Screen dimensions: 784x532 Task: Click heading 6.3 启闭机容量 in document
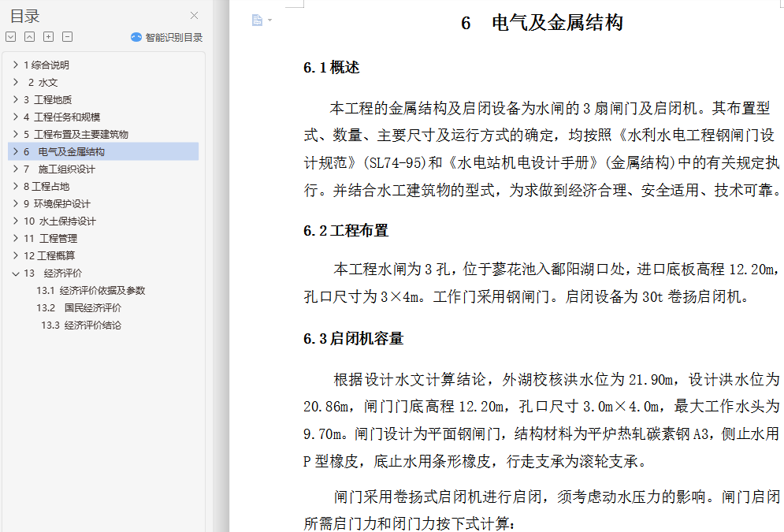click(354, 338)
